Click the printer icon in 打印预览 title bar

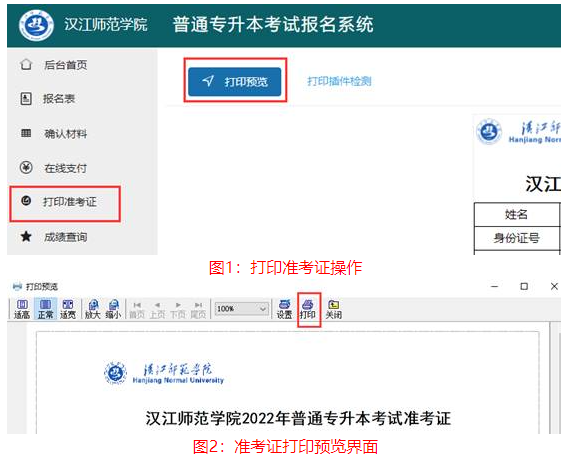tap(17, 286)
